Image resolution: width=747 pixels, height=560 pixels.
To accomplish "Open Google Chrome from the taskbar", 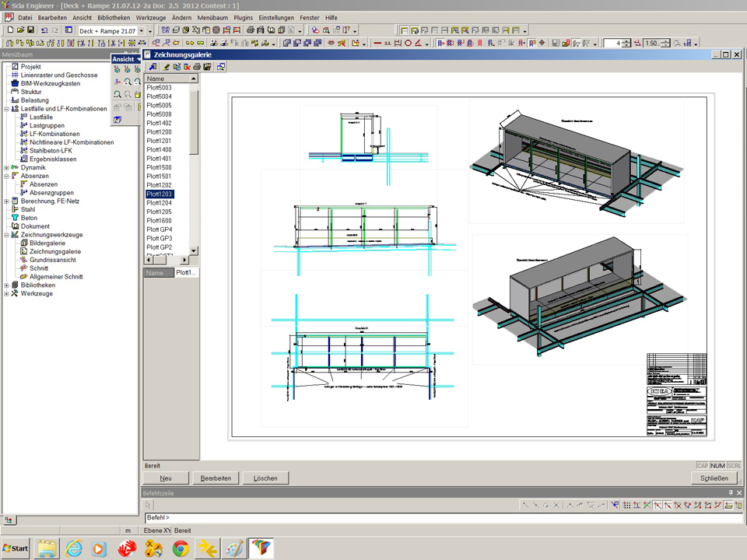I will 180,548.
